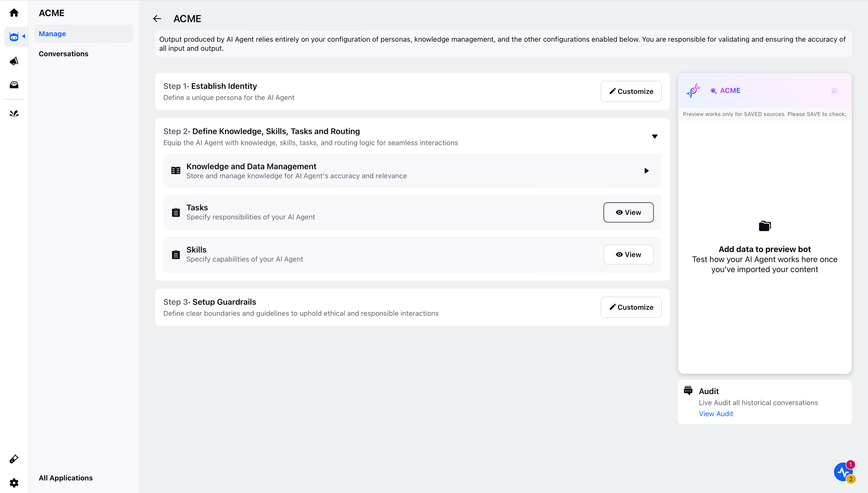View the Tasks of the AI Agent
868x493 pixels.
tap(628, 212)
